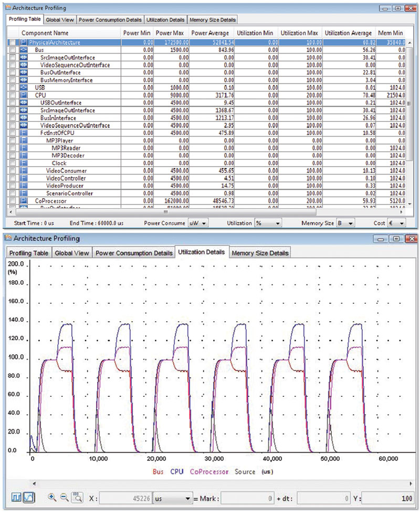
Task: Click the profiling table horizontal scrollbar thumb
Action: click(165, 212)
